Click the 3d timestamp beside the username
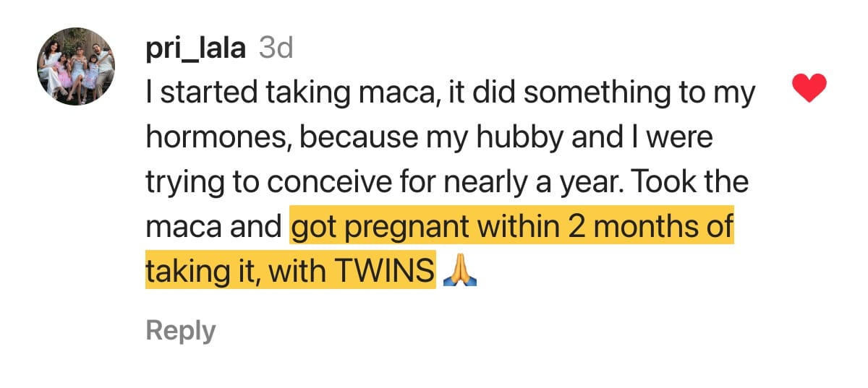Image resolution: width=868 pixels, height=388 pixels. pyautogui.click(x=276, y=48)
